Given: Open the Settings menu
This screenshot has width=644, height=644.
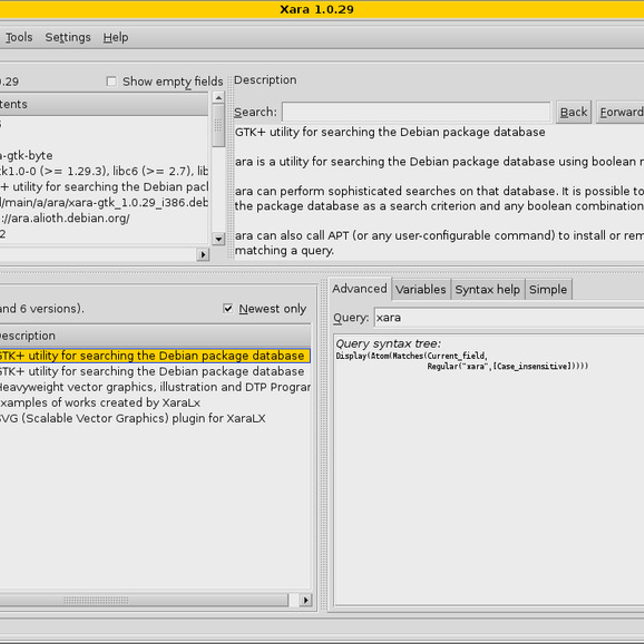Looking at the screenshot, I should (68, 37).
